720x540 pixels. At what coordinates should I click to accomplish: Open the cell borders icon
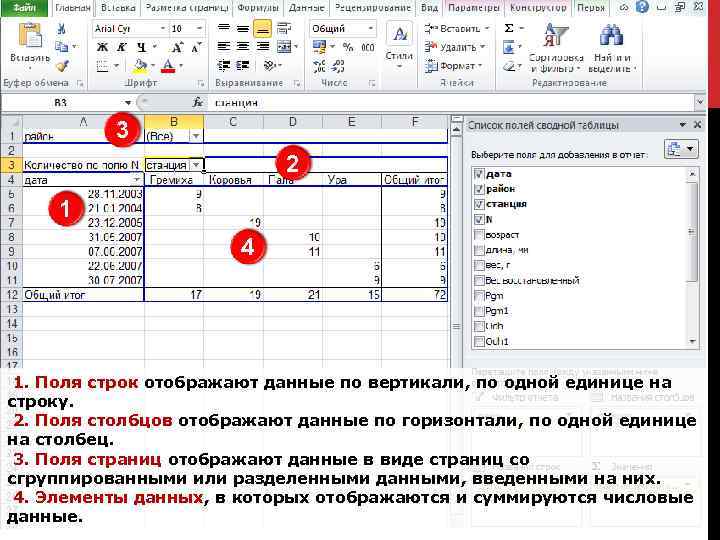coord(103,66)
